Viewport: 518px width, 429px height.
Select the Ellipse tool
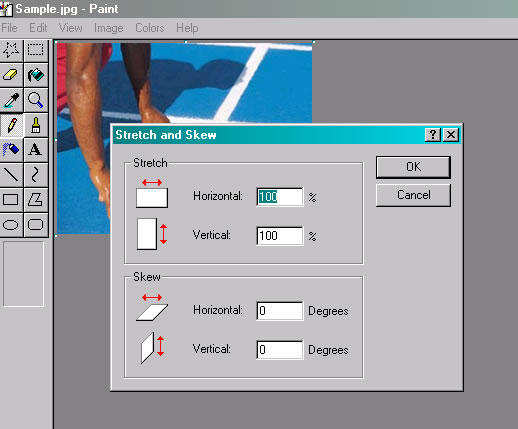tap(11, 225)
